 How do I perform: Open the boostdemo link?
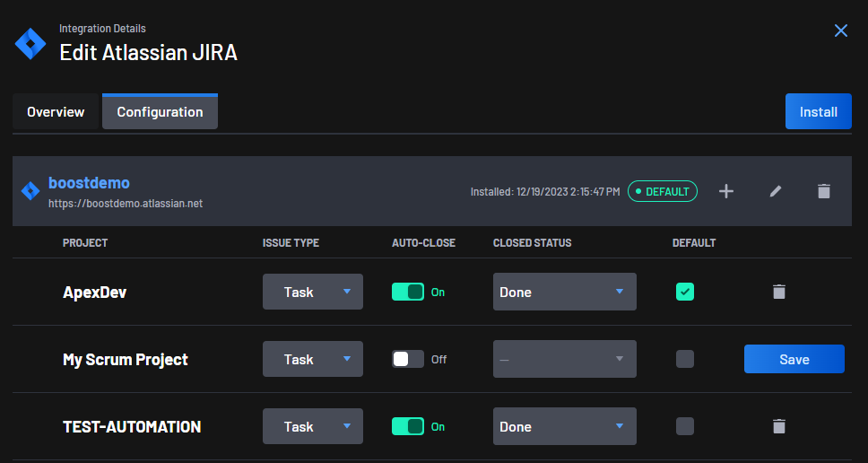[x=89, y=183]
